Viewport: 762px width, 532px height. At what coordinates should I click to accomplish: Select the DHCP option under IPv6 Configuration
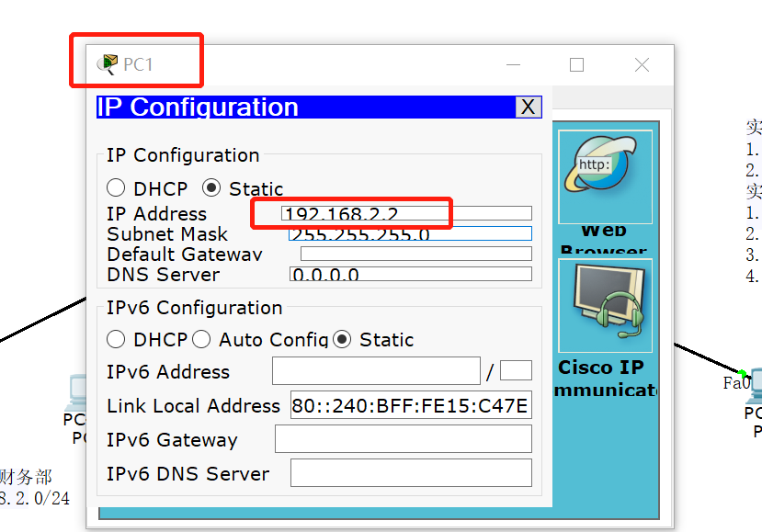tap(116, 339)
